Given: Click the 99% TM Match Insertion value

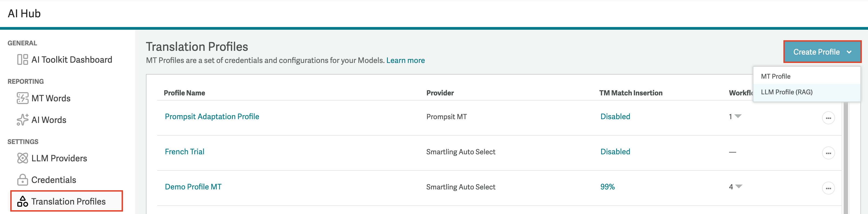Looking at the screenshot, I should (608, 186).
